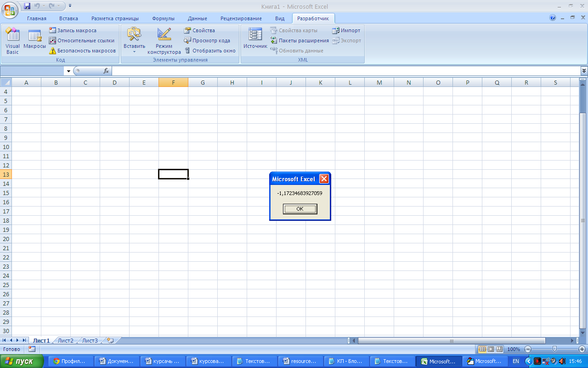
Task: Open quick access toolbar customize dropdown
Action: 70,6
